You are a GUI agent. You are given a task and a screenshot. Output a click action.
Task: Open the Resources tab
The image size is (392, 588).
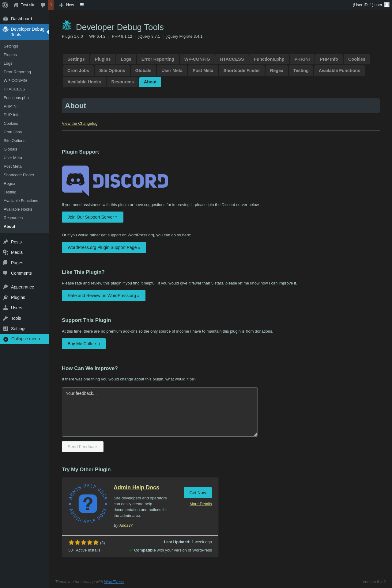tap(123, 82)
